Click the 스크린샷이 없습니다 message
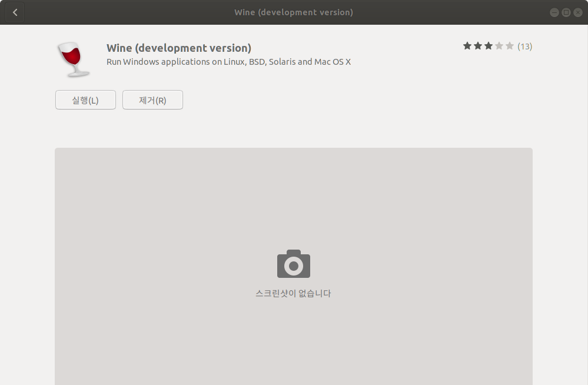The image size is (588, 385). click(293, 293)
